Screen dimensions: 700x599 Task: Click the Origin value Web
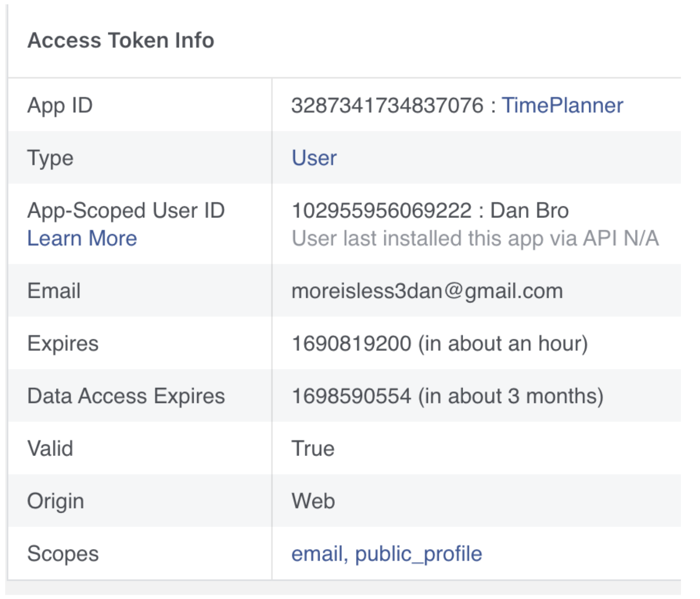(x=313, y=501)
